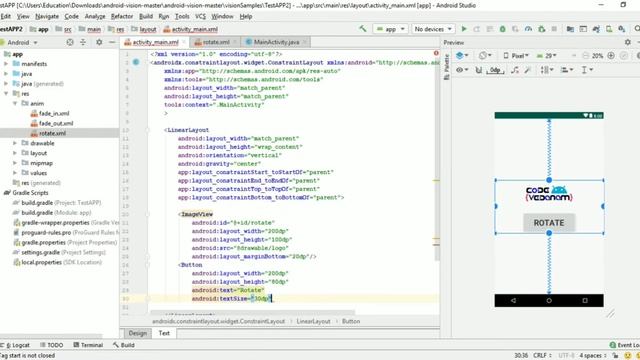Click the Stop square icon in toolbar
Screen dimensions: 640x360
coord(554,29)
